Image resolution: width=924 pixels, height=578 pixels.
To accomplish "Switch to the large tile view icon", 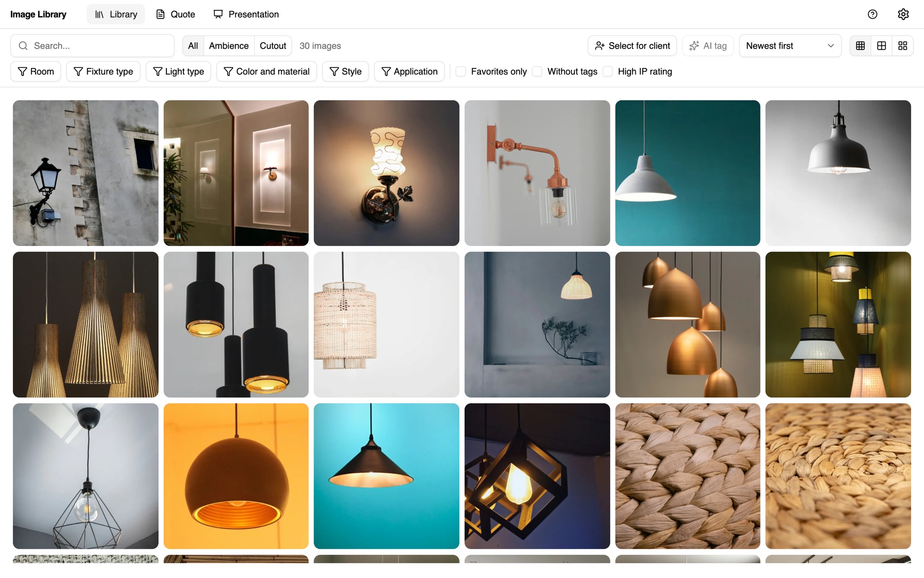I will (903, 46).
